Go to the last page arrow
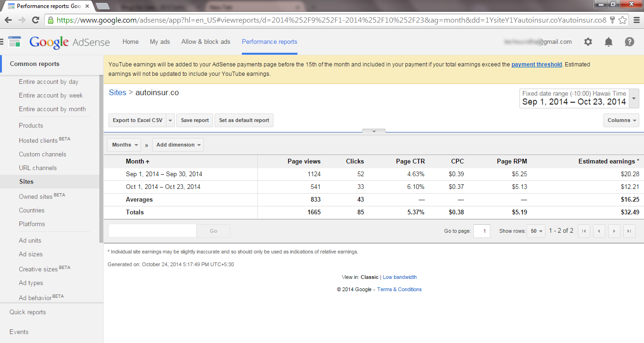This screenshot has width=644, height=343. click(x=629, y=231)
